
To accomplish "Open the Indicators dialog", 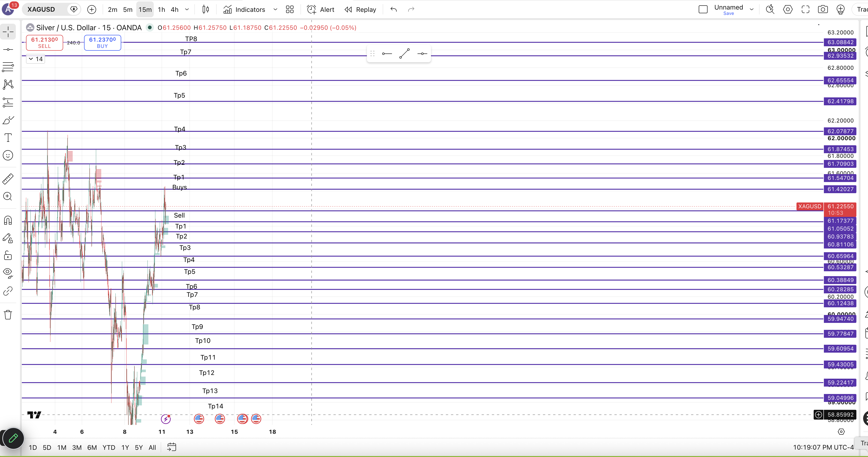I will (244, 10).
